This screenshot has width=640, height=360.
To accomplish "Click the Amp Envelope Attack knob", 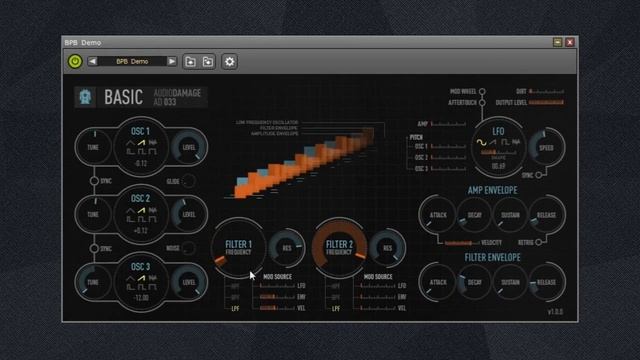I will 438,215.
